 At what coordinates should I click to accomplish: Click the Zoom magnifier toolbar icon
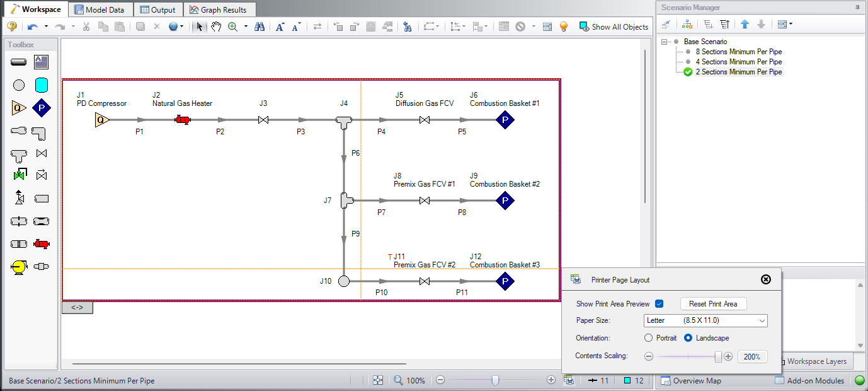coord(232,26)
